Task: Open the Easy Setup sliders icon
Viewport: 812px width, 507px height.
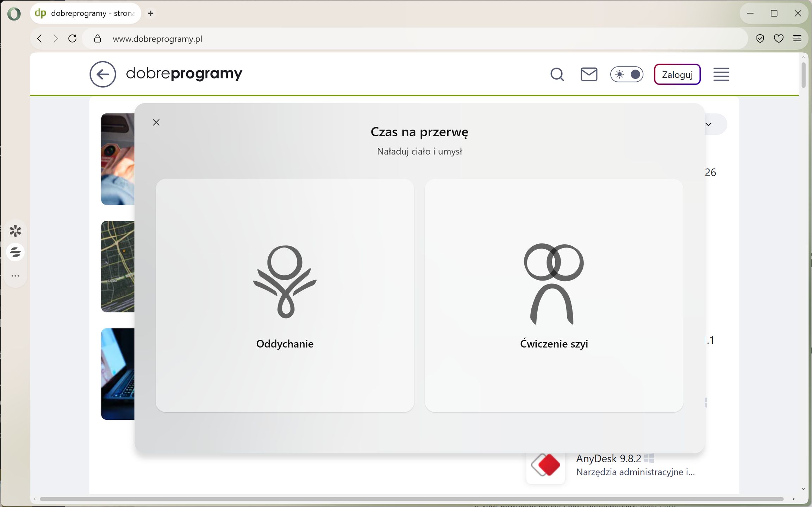Action: click(x=797, y=38)
